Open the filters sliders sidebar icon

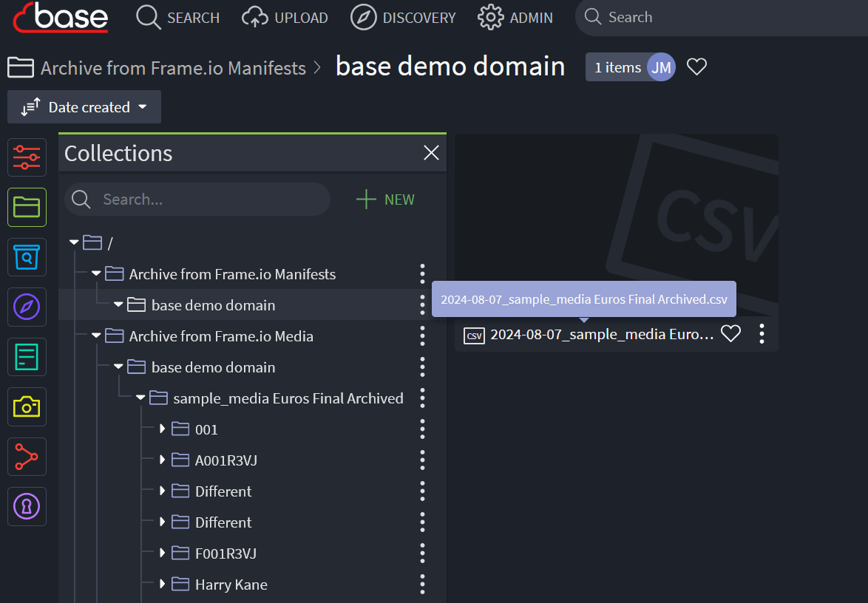(x=27, y=157)
